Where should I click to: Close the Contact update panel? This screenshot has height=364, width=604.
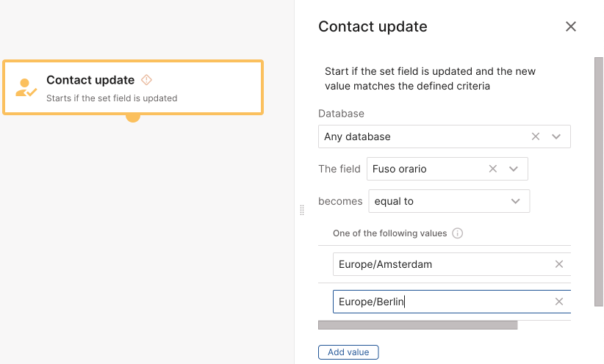click(x=571, y=27)
